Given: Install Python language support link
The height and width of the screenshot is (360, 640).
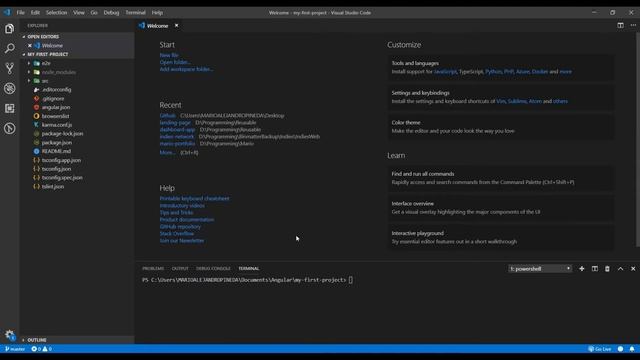Looking at the screenshot, I should coord(493,71).
